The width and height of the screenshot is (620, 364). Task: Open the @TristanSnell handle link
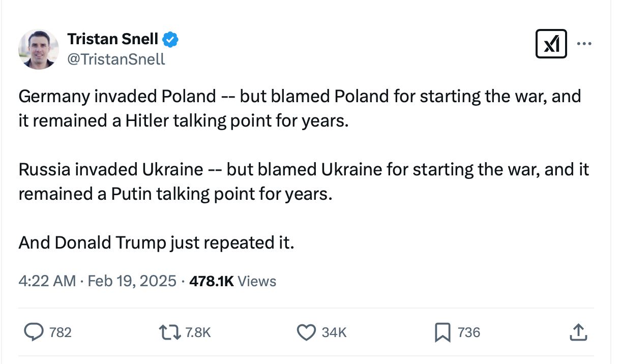coord(116,59)
